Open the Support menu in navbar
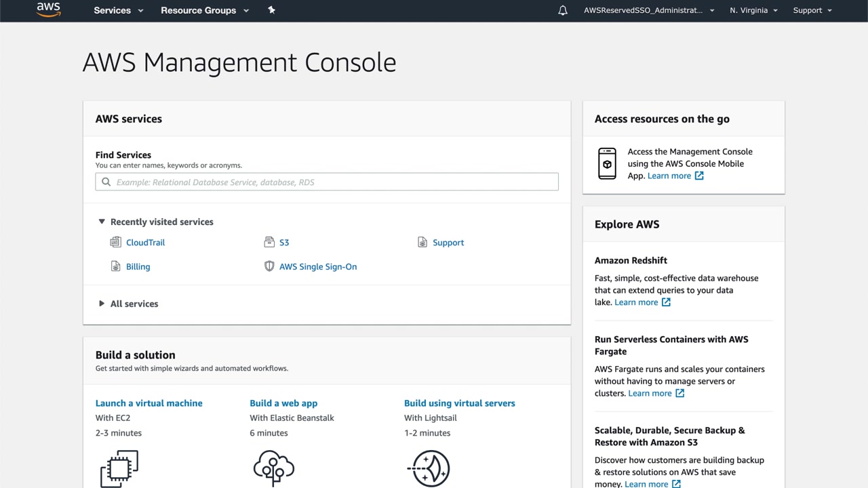Image resolution: width=868 pixels, height=488 pixels. 812,10
